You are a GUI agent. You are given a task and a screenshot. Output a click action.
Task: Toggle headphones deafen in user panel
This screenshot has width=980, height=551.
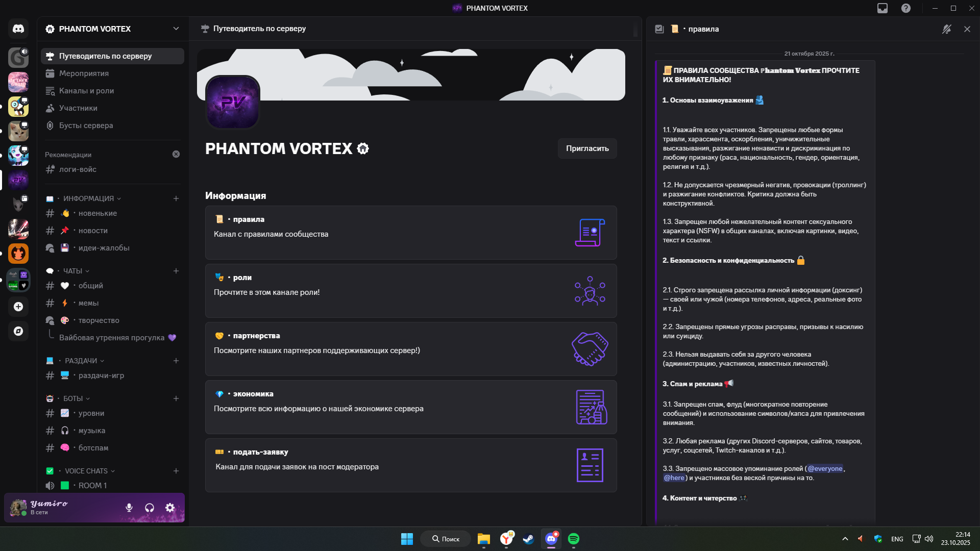point(150,508)
